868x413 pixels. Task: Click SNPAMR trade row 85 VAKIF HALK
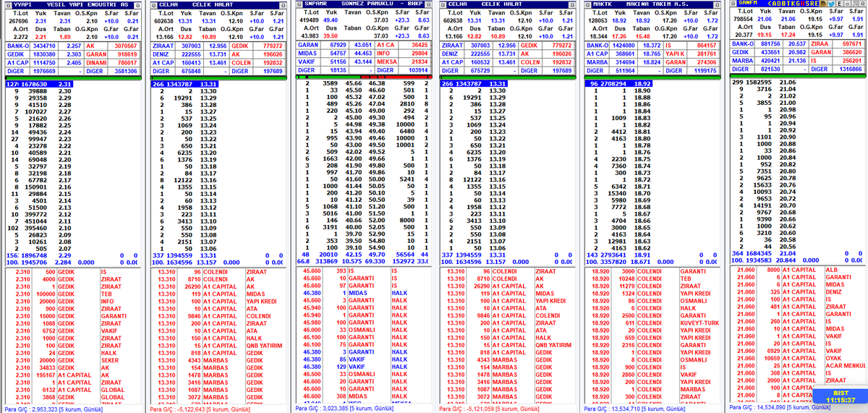point(364,359)
